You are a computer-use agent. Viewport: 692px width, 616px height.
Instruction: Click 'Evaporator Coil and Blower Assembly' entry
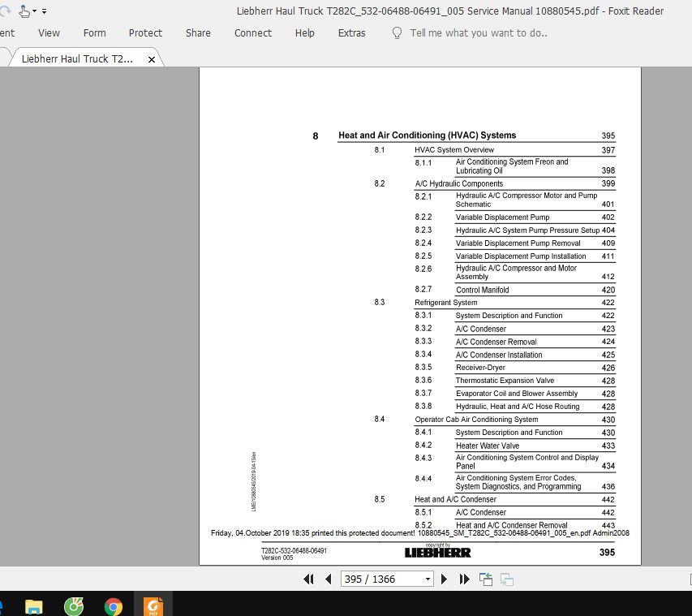(x=516, y=393)
